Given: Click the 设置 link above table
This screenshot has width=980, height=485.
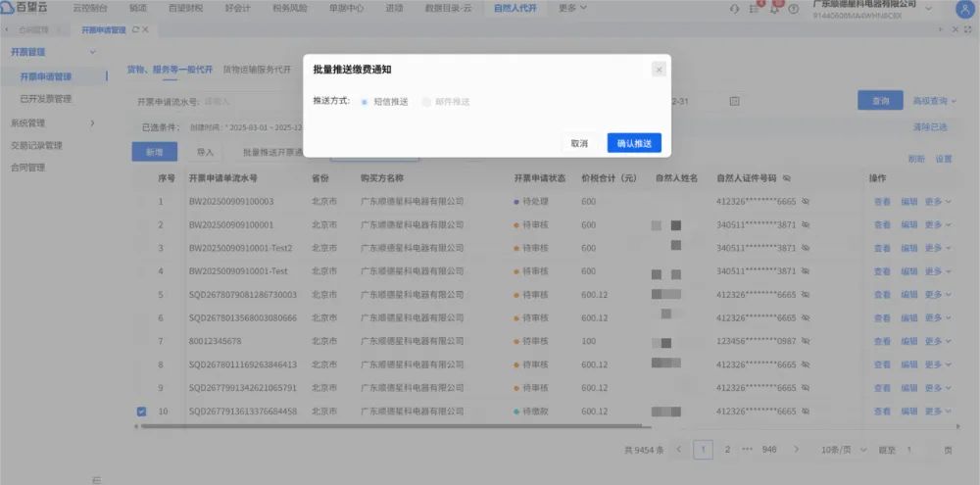Looking at the screenshot, I should coord(943,159).
